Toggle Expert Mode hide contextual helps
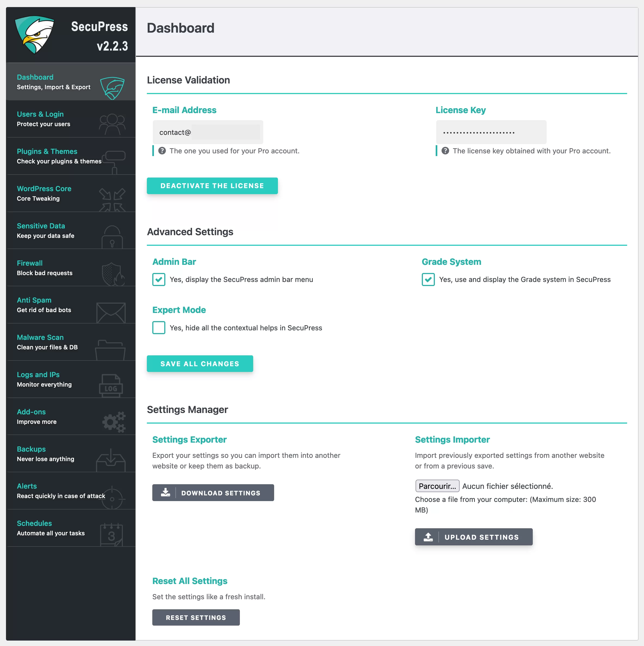The width and height of the screenshot is (644, 646). click(158, 328)
